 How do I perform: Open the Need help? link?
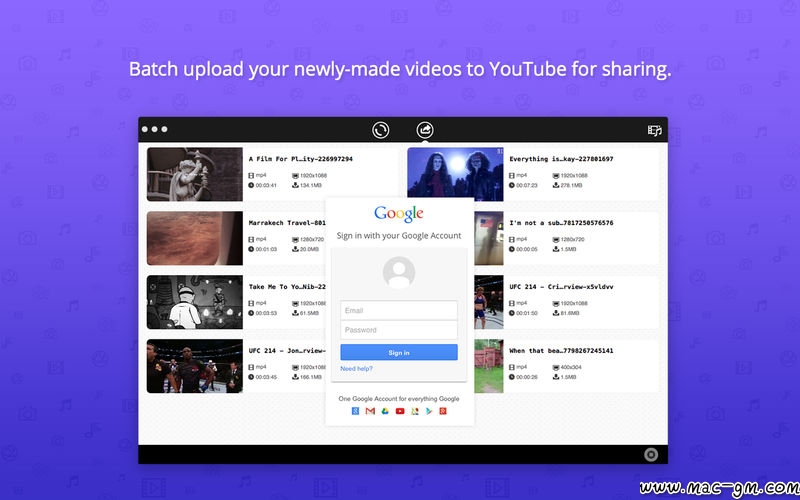[x=356, y=368]
